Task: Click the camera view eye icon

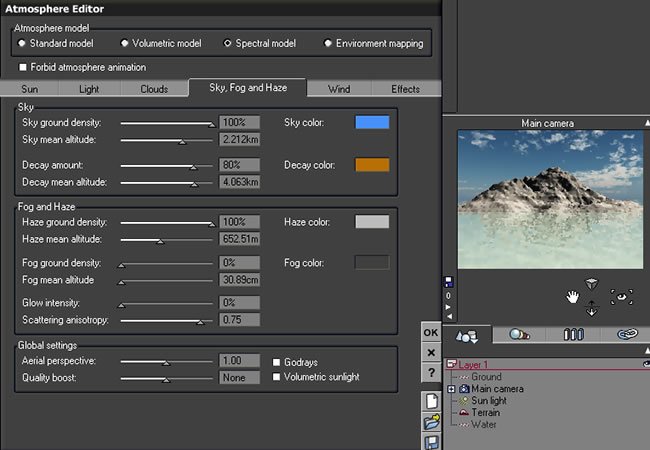Action: (621, 297)
